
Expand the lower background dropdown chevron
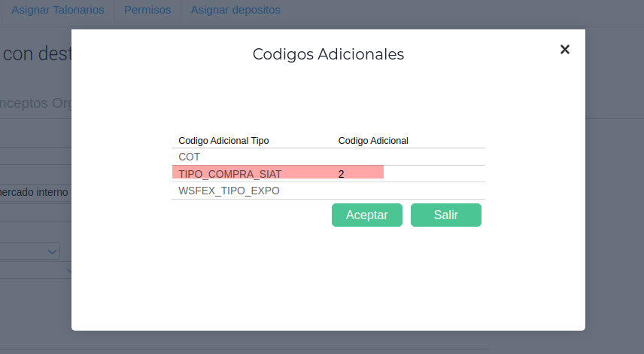68,270
